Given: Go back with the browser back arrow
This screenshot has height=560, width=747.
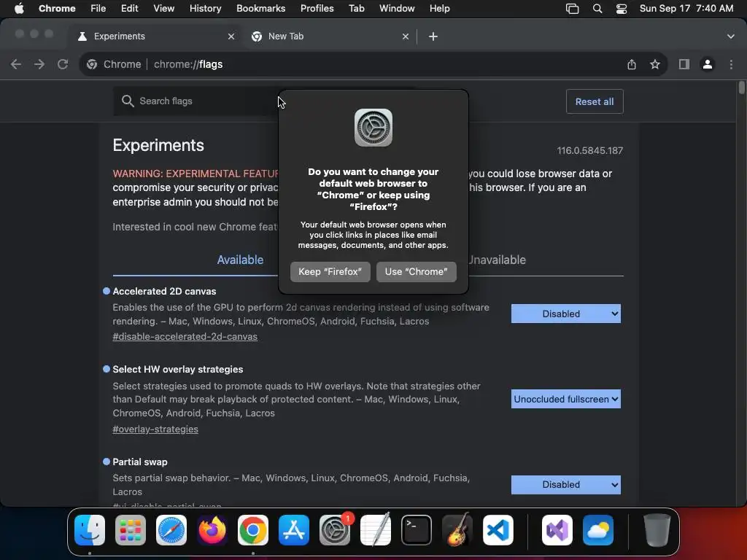Looking at the screenshot, I should pyautogui.click(x=16, y=64).
